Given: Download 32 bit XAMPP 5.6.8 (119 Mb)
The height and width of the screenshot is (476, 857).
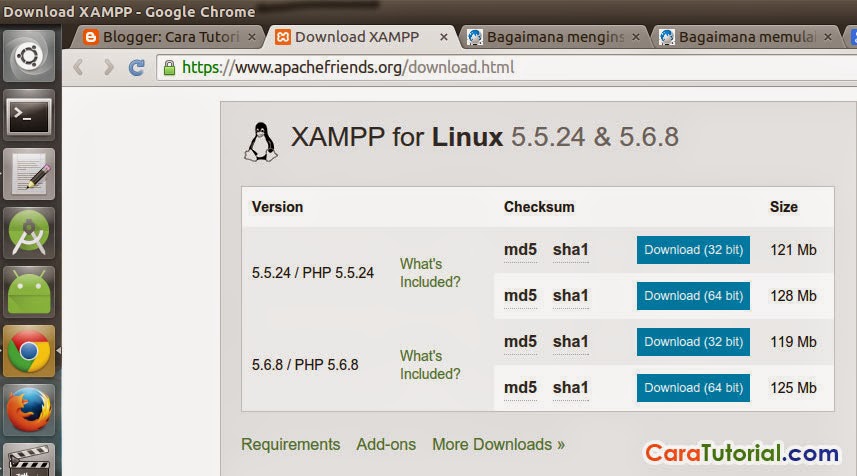Looking at the screenshot, I should (x=693, y=342).
